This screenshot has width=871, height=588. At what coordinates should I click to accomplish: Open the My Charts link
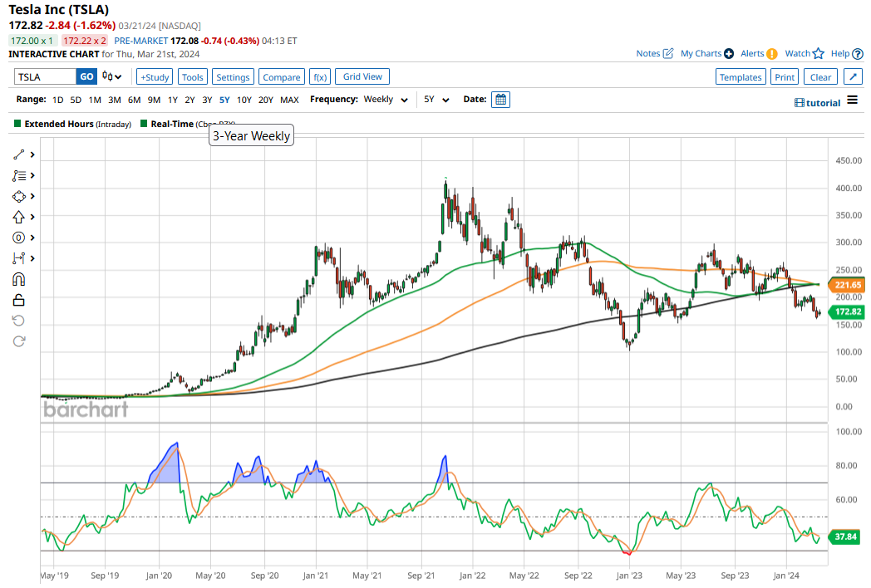coord(701,52)
